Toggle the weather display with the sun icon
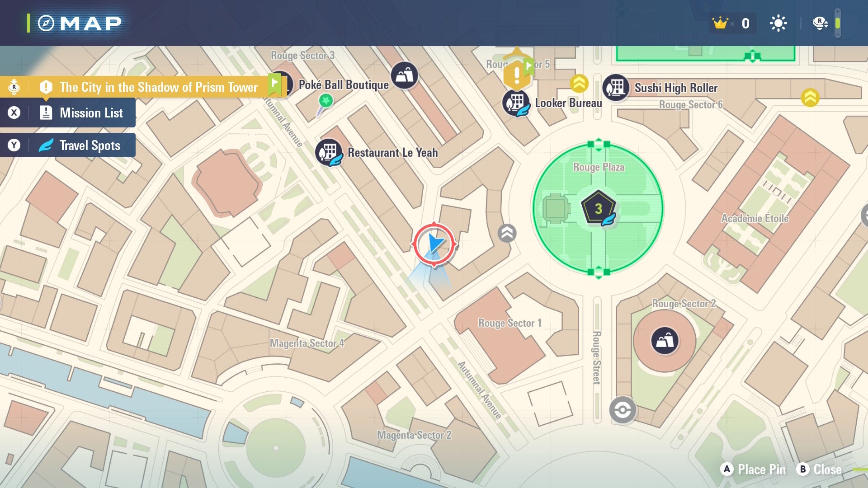This screenshot has width=868, height=488. click(779, 23)
